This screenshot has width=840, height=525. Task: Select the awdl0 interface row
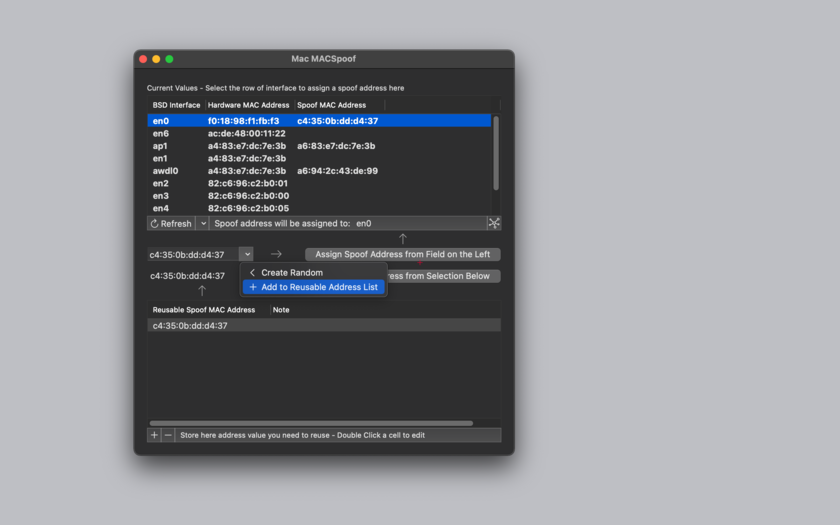click(x=319, y=171)
